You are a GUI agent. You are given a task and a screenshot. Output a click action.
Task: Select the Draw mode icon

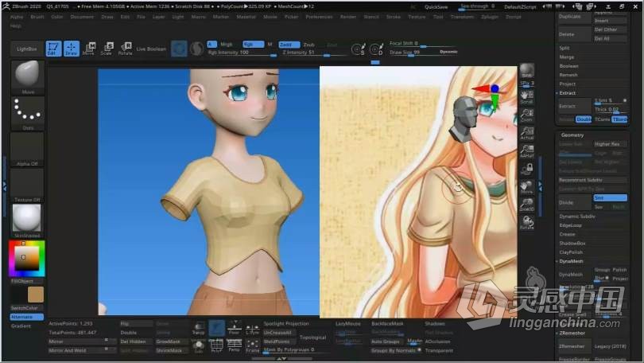pos(71,49)
